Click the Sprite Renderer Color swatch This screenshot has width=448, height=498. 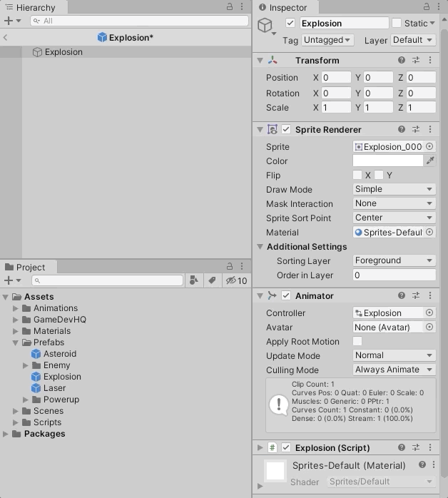tap(387, 161)
